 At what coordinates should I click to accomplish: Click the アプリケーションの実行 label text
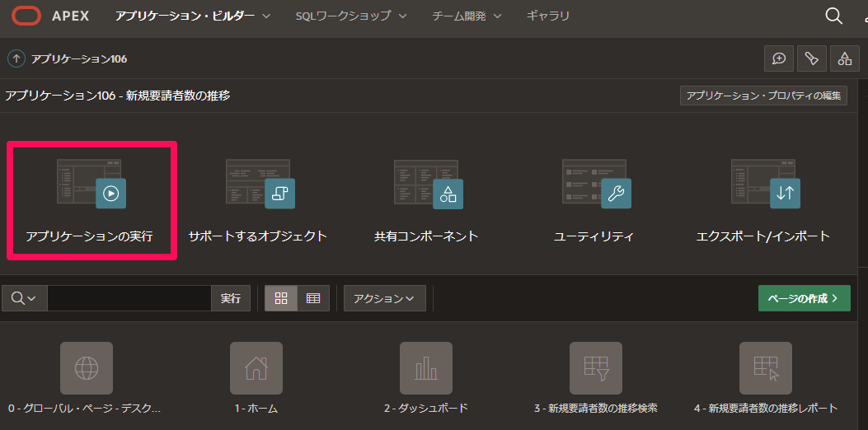point(89,236)
